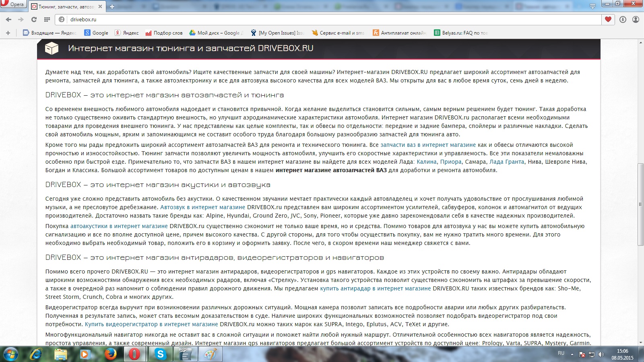Viewport: 644px width, 362px height.
Task: Open the Калина link
Action: (427, 162)
